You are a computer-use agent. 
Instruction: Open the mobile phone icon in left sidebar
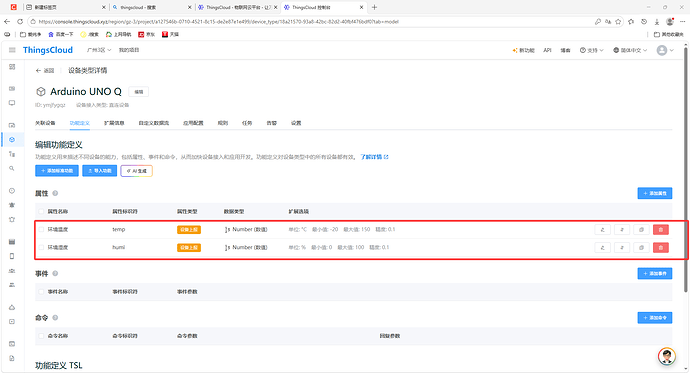[12, 256]
